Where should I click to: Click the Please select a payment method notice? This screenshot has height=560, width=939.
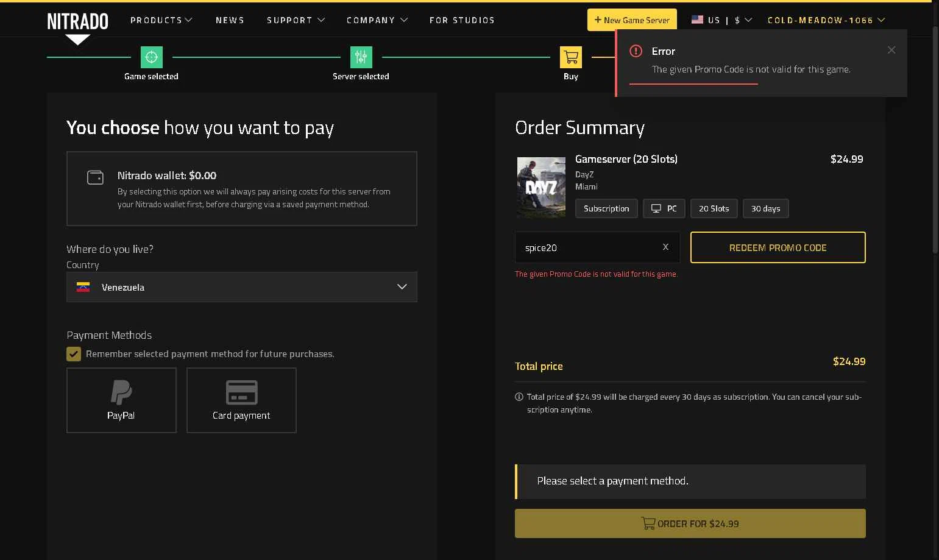click(x=690, y=481)
